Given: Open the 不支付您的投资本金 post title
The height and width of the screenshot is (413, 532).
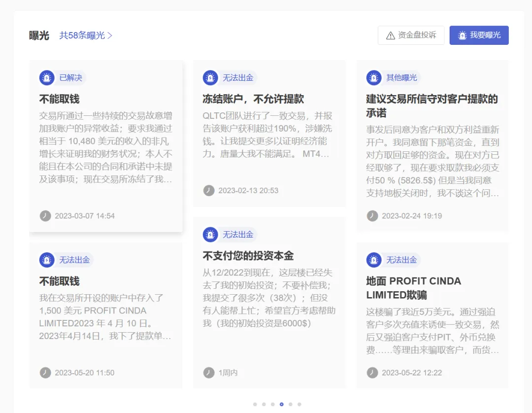Looking at the screenshot, I should point(248,256).
